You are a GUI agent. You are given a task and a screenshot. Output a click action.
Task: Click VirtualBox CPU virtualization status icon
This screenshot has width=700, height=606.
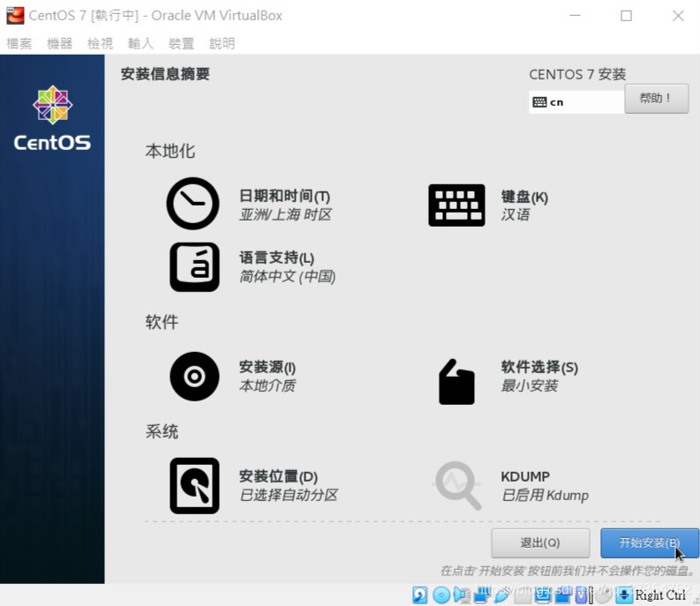pyautogui.click(x=580, y=595)
